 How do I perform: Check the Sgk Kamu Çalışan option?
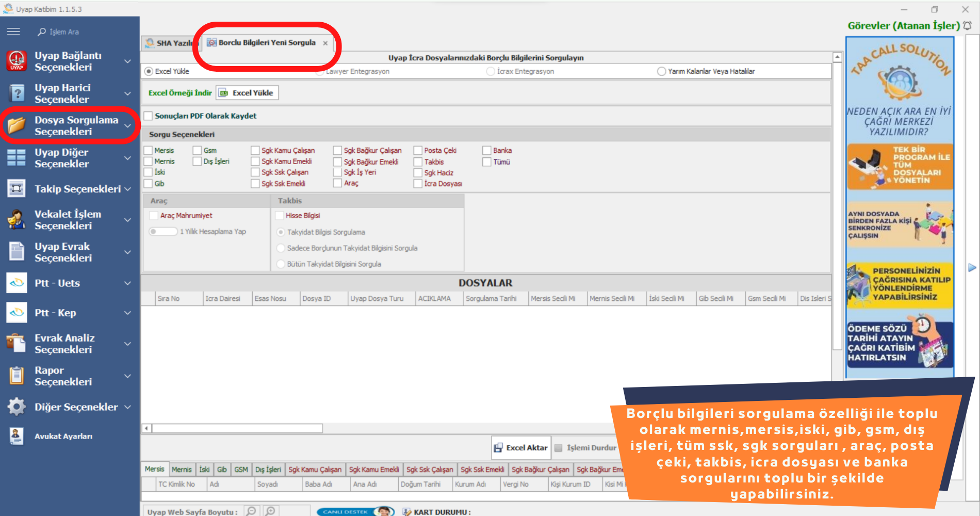tap(255, 150)
